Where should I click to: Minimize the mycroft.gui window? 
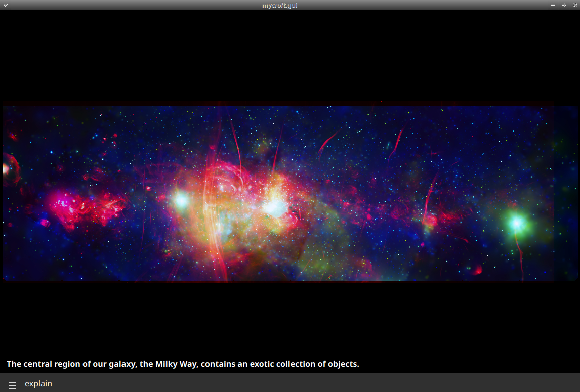pos(553,5)
